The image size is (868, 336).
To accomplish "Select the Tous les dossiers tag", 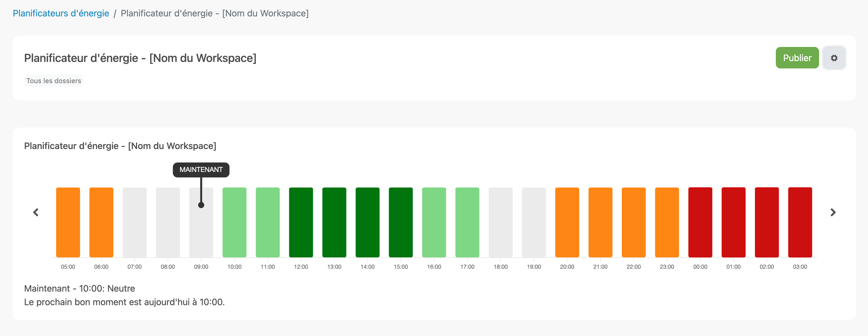I will point(53,81).
